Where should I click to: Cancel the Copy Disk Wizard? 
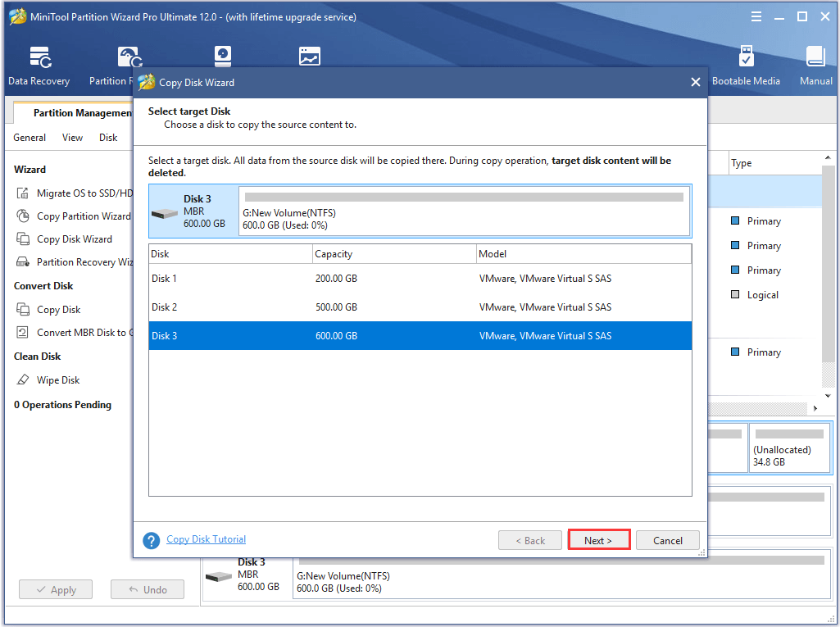[667, 539]
